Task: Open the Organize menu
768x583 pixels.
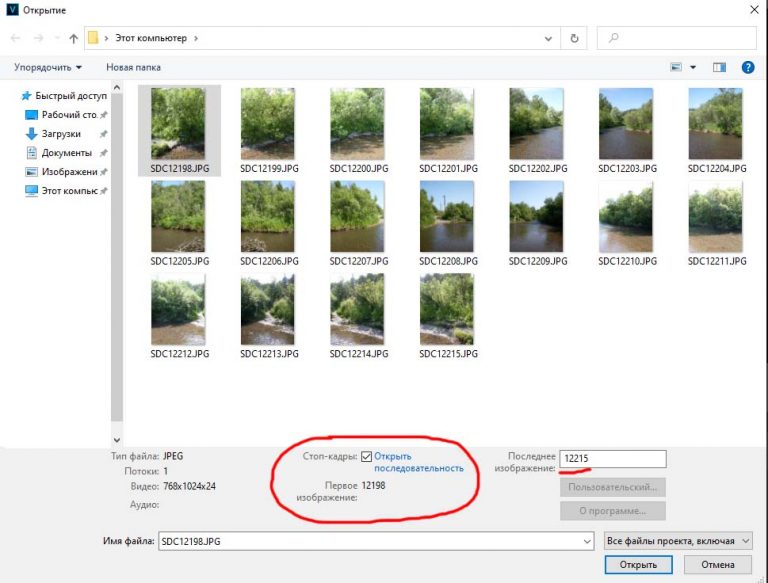Action: 48,67
